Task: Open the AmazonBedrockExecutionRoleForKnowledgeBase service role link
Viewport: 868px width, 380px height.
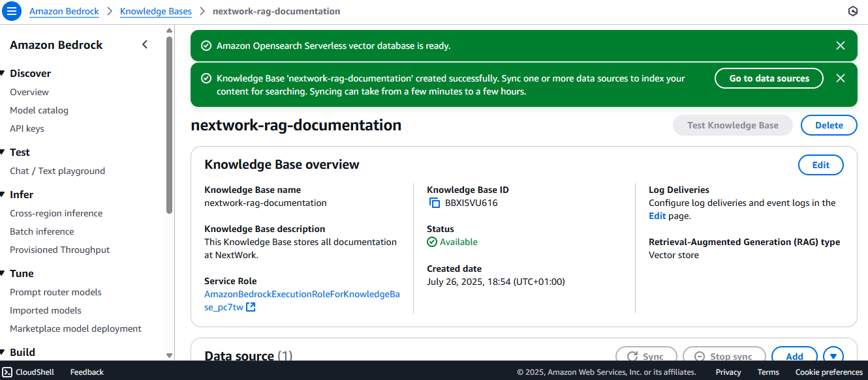Action: click(x=302, y=300)
